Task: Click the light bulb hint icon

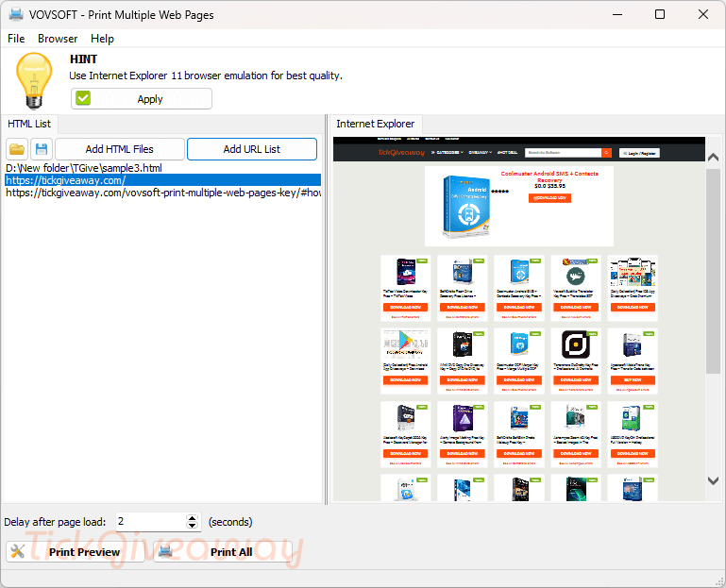Action: point(34,80)
